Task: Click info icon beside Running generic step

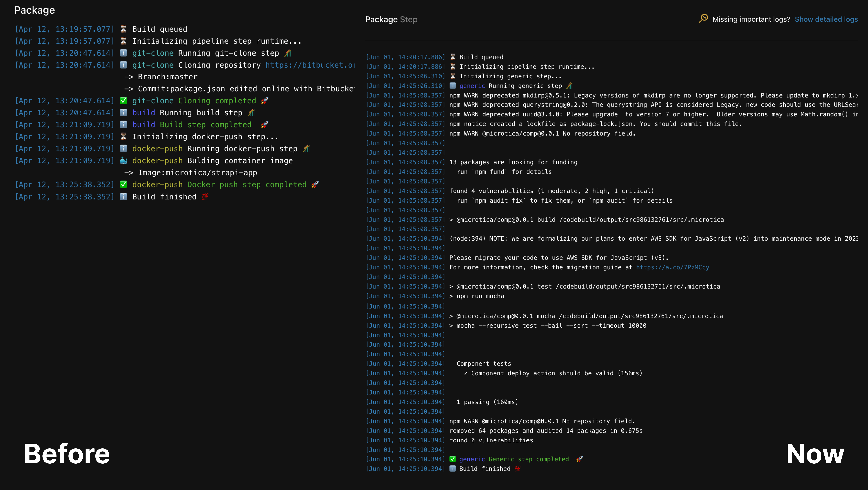Action: click(x=453, y=86)
